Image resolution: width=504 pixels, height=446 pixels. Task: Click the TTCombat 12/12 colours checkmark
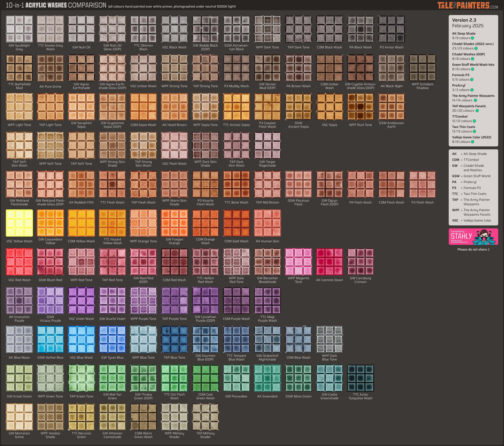point(474,121)
